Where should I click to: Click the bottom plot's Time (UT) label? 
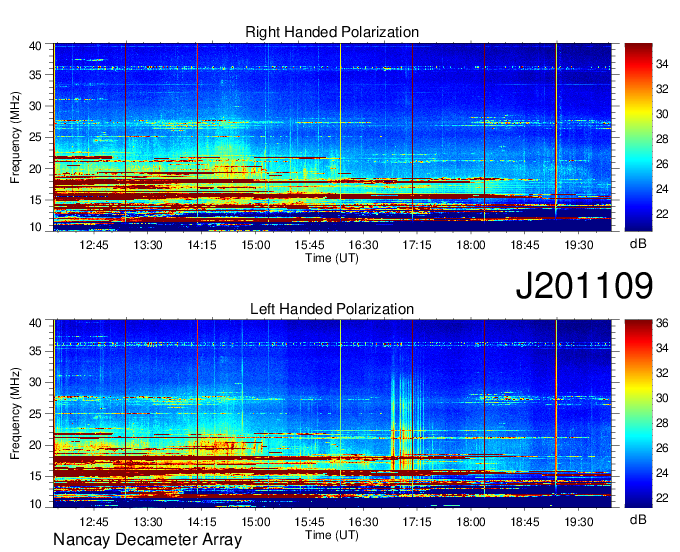click(332, 535)
